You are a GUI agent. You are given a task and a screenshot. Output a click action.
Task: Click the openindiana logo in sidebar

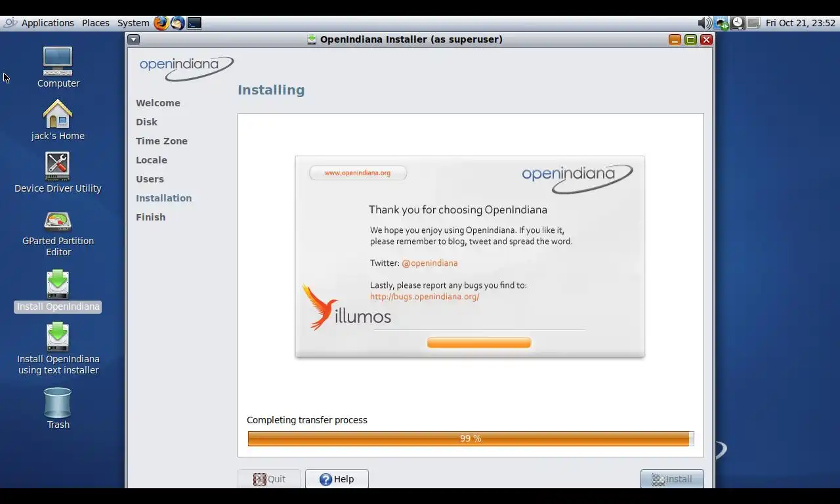[186, 68]
